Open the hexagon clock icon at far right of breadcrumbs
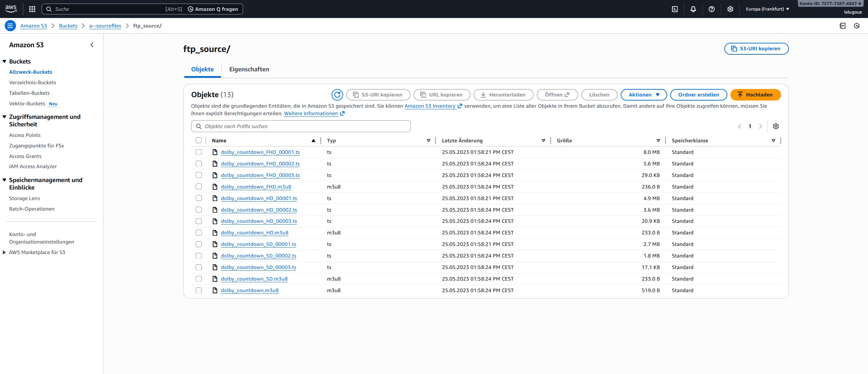The image size is (868, 374). [x=857, y=26]
